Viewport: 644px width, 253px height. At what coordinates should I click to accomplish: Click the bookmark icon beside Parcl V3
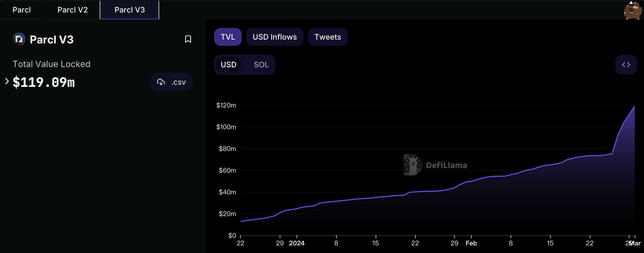point(188,39)
